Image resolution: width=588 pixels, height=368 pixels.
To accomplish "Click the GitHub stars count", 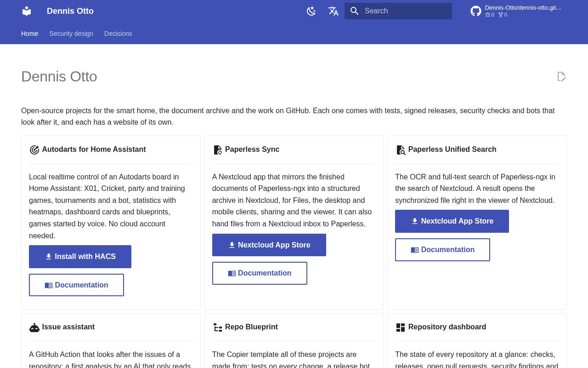I will pyautogui.click(x=490, y=15).
